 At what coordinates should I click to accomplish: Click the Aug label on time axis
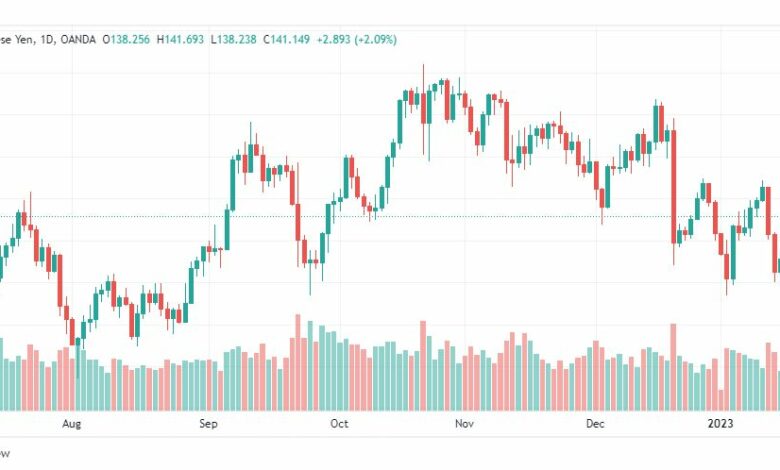(72, 424)
